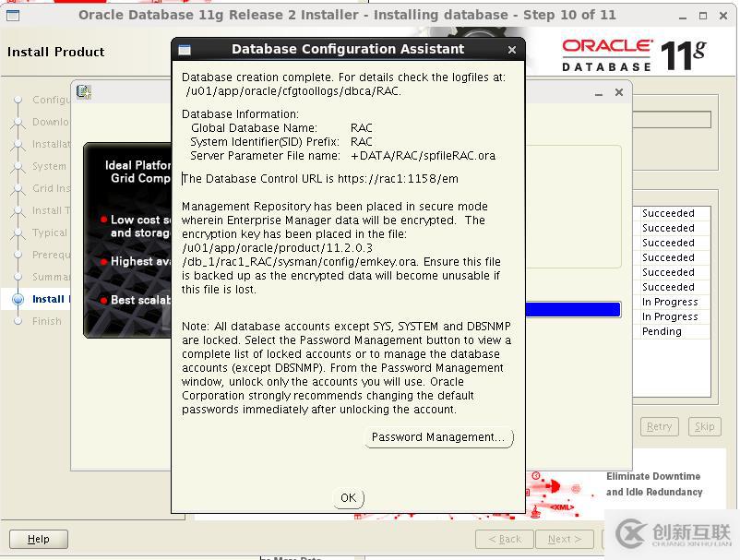740x560 pixels.
Task: Click the Database Configuration Assistant window menu icon
Action: 185,50
